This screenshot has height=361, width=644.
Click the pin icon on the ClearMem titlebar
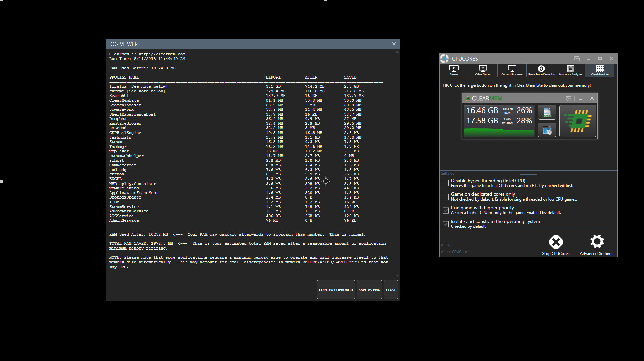pyautogui.click(x=568, y=98)
